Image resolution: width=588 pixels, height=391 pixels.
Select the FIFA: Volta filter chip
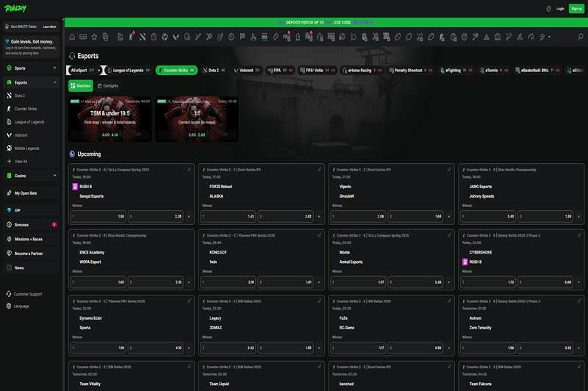coord(318,70)
